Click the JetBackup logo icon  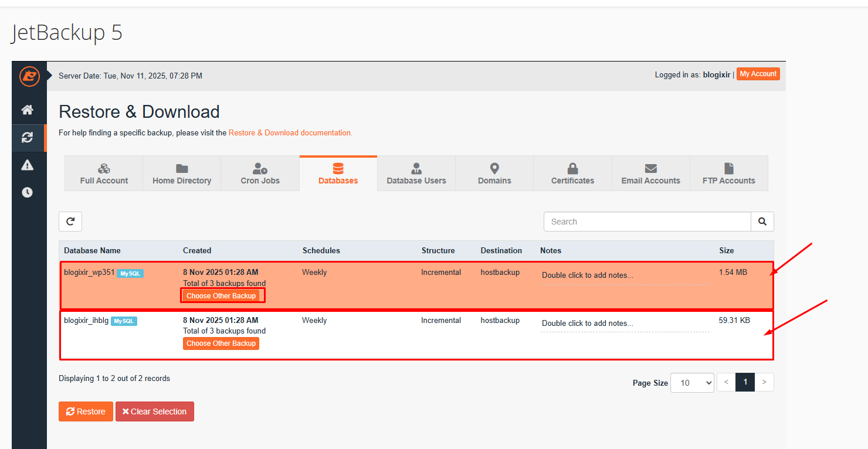click(29, 76)
